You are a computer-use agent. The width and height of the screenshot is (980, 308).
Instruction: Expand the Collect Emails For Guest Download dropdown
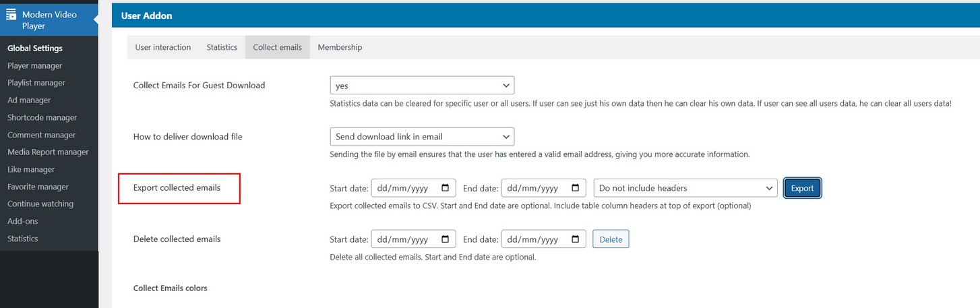(421, 86)
